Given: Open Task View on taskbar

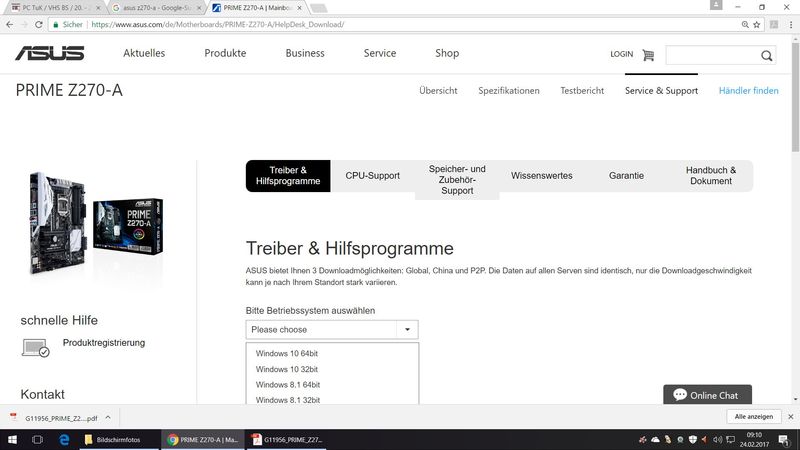Looking at the screenshot, I should [x=37, y=439].
